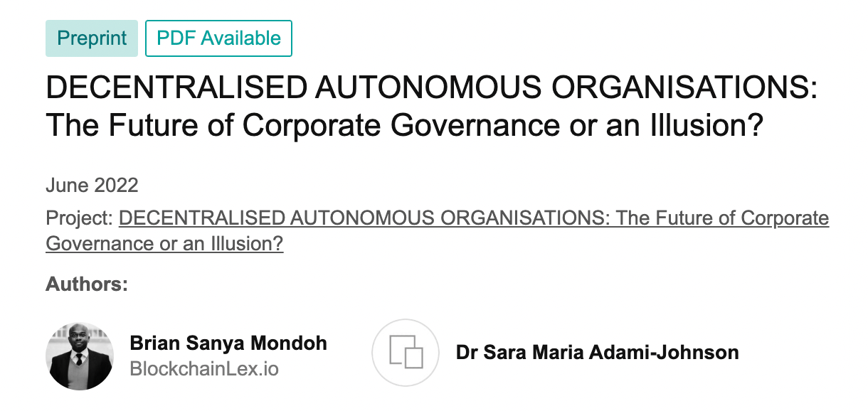Open author Brian Sanya Mondoh's name link
The width and height of the screenshot is (868, 411).
[228, 343]
